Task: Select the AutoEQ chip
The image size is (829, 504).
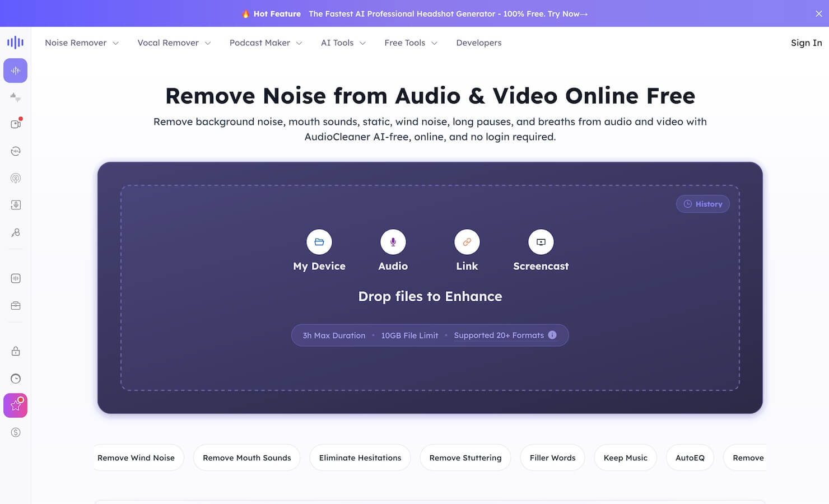Action: click(x=690, y=458)
